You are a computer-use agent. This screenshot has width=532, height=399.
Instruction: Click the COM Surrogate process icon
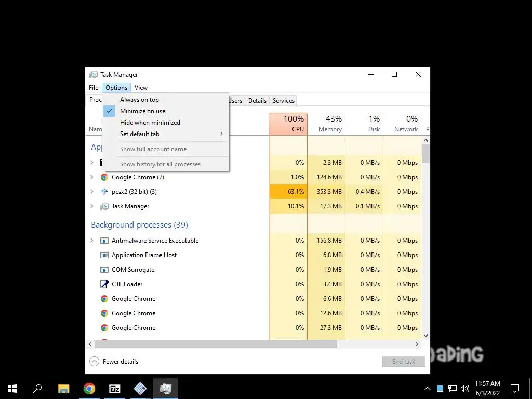[104, 270]
